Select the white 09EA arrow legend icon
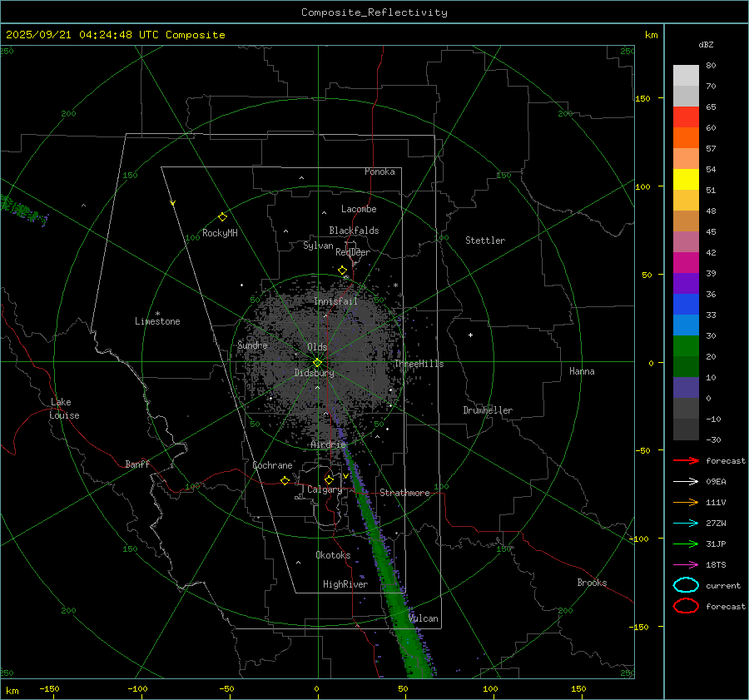Screen dimensions: 749x700 click(686, 481)
